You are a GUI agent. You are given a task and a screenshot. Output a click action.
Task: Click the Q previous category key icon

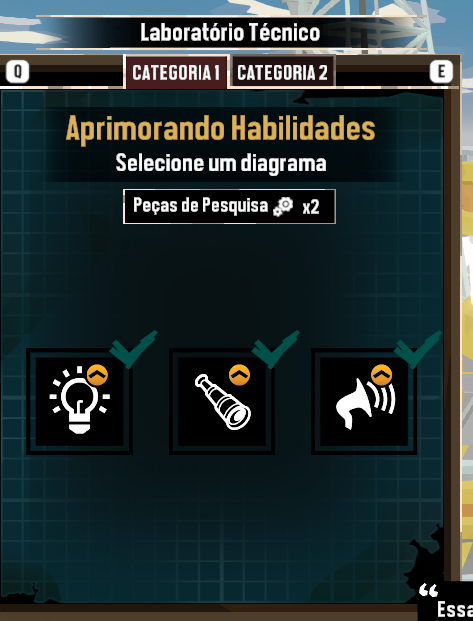tap(17, 72)
